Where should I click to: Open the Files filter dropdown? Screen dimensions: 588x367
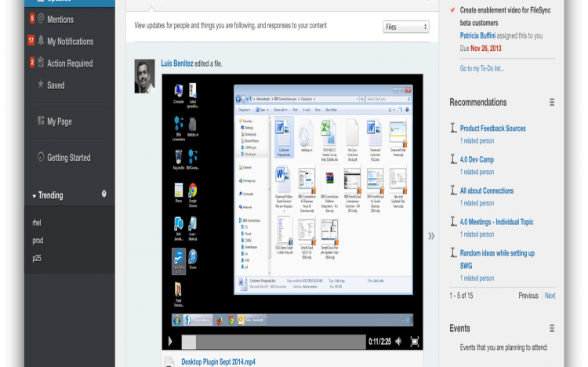pos(406,27)
